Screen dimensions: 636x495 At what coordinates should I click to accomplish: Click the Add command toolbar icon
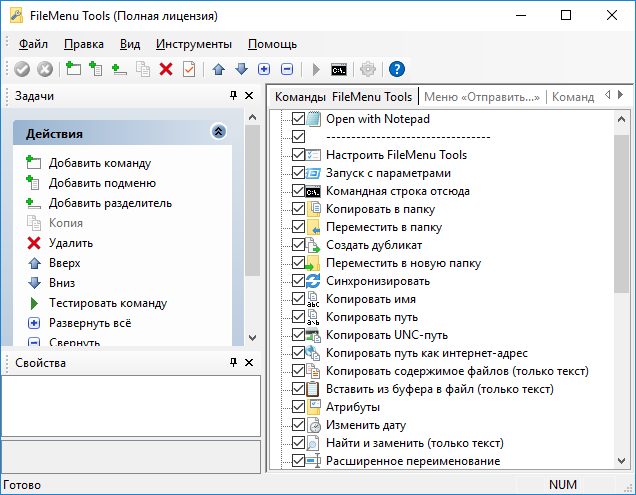click(x=73, y=69)
